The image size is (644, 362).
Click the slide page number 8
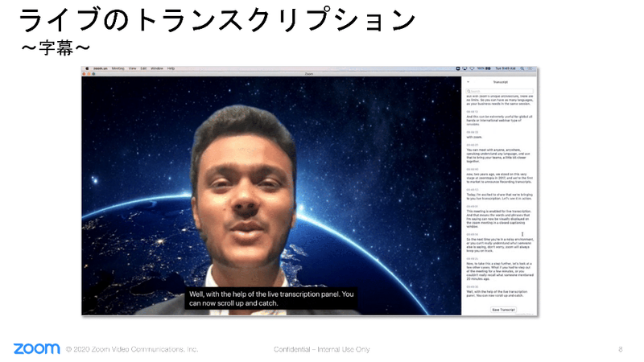620,349
